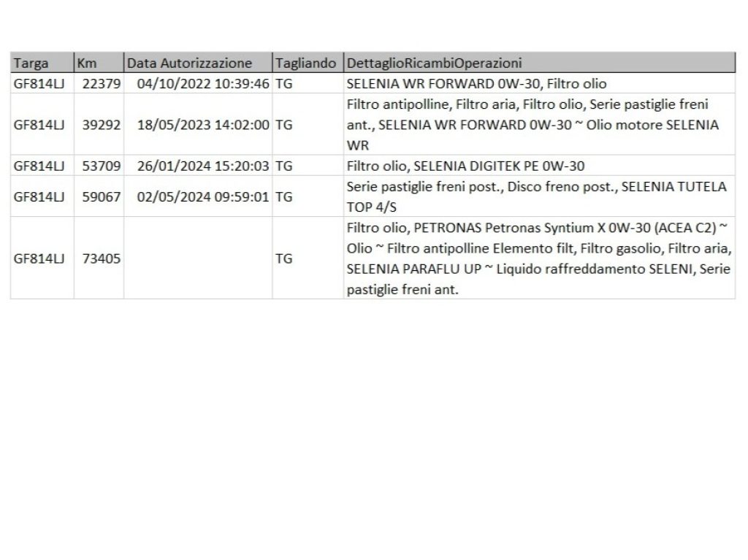Viewport: 748px width, 560px height.
Task: Click the detail 'Serie pastiglie freni post., Disco freno'
Action: [x=540, y=196]
